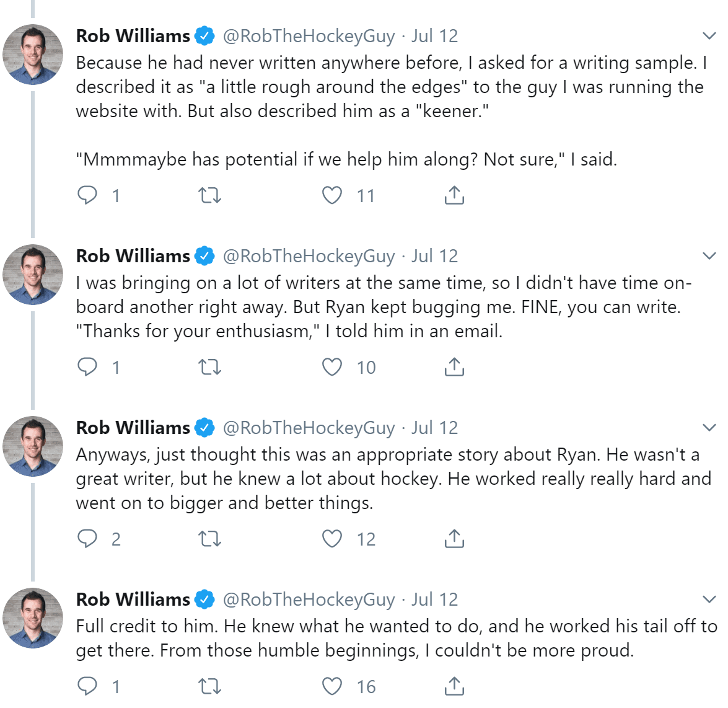Open options chevron on "writing sample" tweet
The height and width of the screenshot is (708, 728).
(709, 36)
